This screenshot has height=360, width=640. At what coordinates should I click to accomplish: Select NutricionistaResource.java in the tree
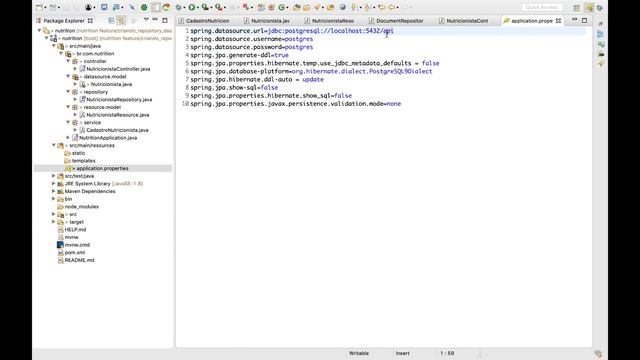tap(118, 115)
